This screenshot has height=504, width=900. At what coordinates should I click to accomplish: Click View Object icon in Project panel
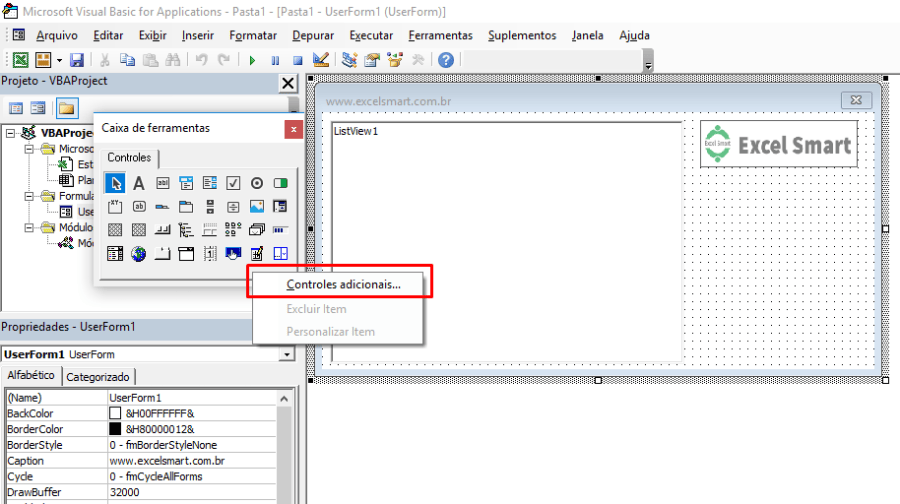pos(38,108)
